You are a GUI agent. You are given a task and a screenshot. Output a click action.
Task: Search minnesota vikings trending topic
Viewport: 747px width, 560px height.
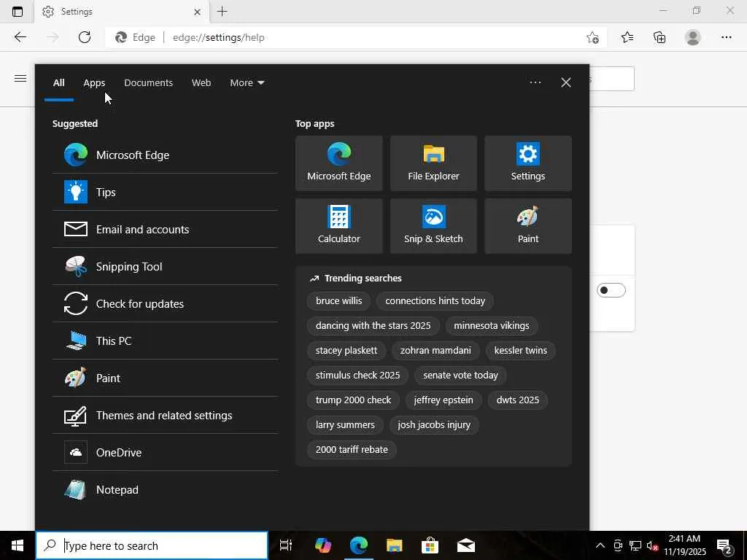click(491, 326)
